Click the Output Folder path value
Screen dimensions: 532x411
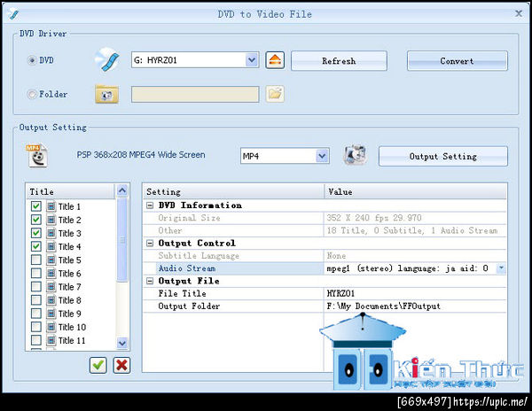(x=383, y=306)
